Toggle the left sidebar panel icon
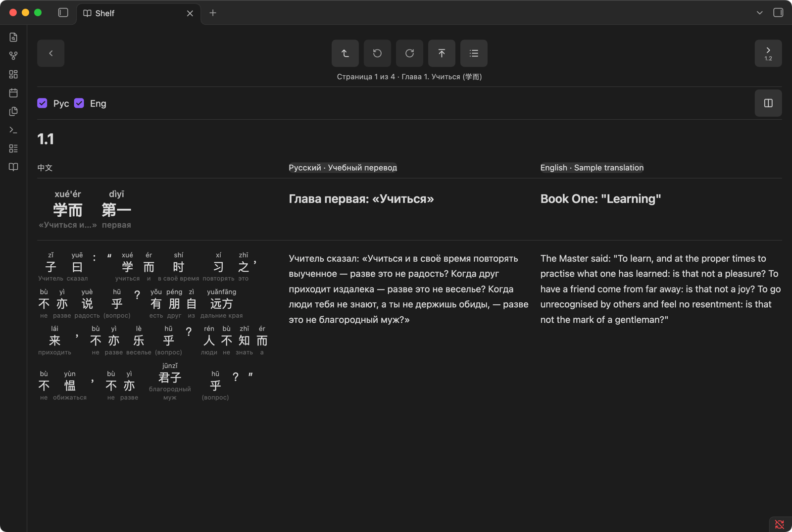This screenshot has height=532, width=792. (x=63, y=13)
